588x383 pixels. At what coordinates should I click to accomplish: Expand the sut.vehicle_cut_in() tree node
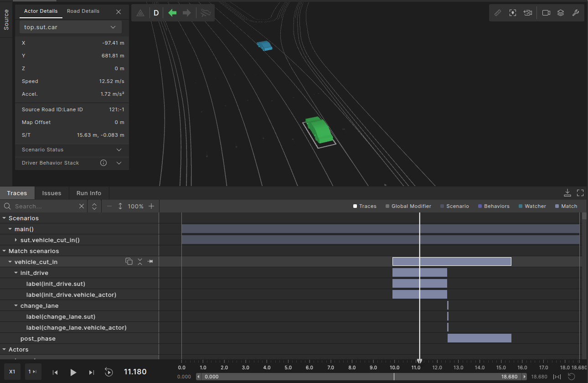point(16,240)
